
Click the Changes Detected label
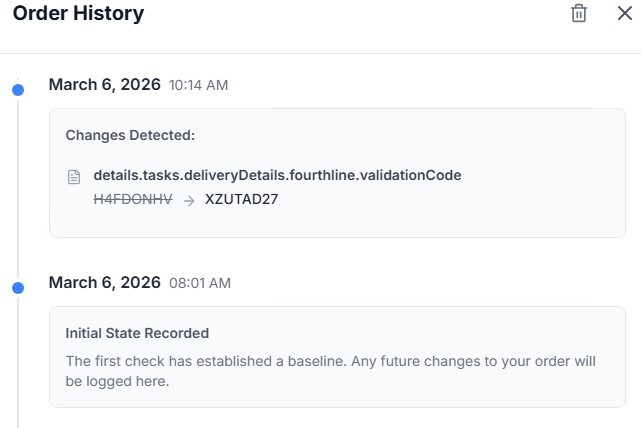point(130,135)
